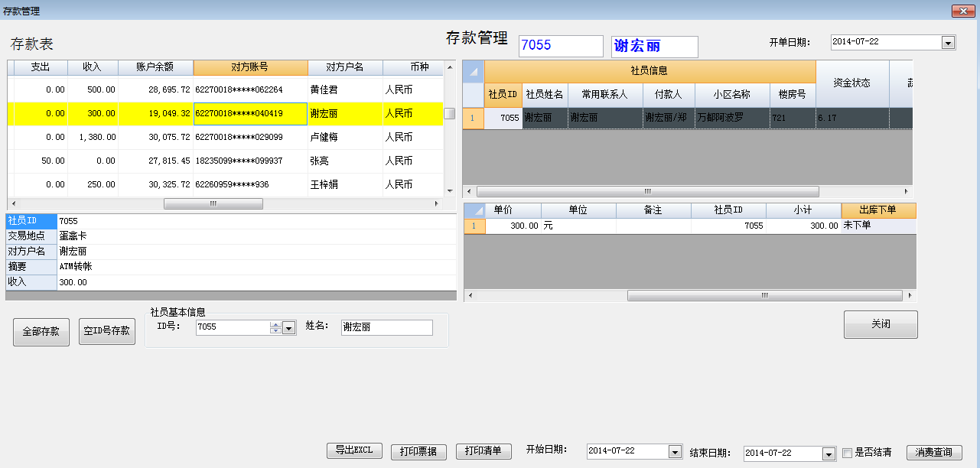Expand the ID号 combo box dropdown
This screenshot has width=980, height=468.
coord(288,327)
